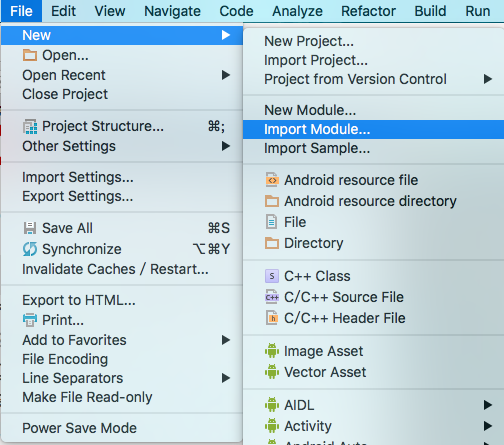
Task: Open the Refactor menu
Action: tap(368, 11)
